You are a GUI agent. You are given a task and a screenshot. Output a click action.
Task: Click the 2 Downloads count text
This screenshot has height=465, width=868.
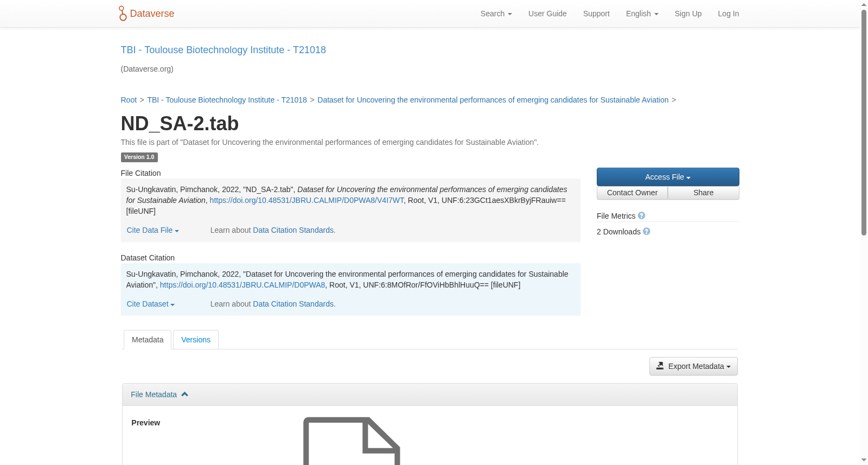pos(618,232)
